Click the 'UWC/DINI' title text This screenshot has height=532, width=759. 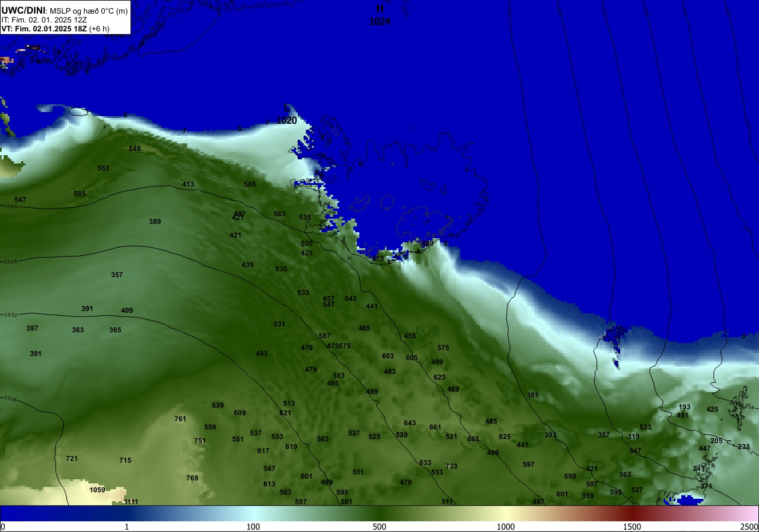23,10
